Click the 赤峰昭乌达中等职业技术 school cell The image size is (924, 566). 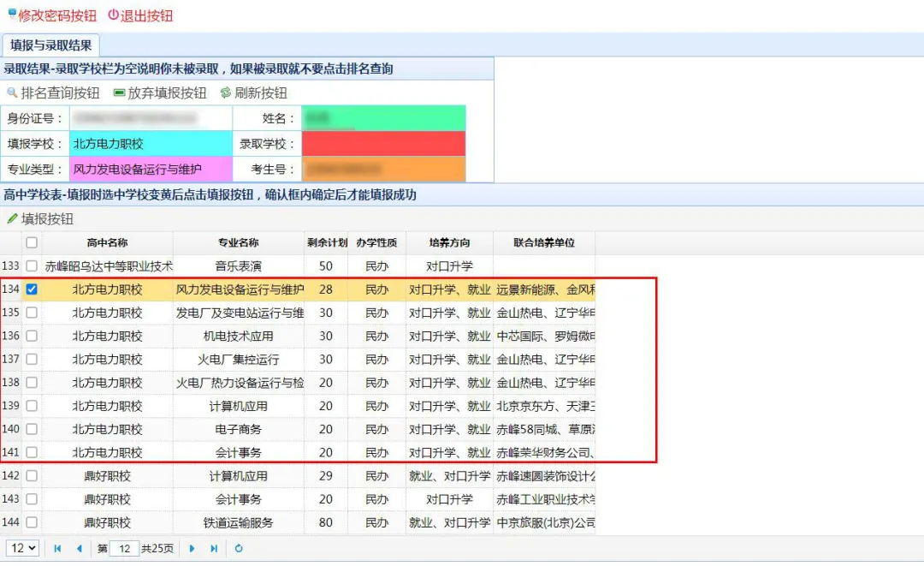(x=107, y=266)
